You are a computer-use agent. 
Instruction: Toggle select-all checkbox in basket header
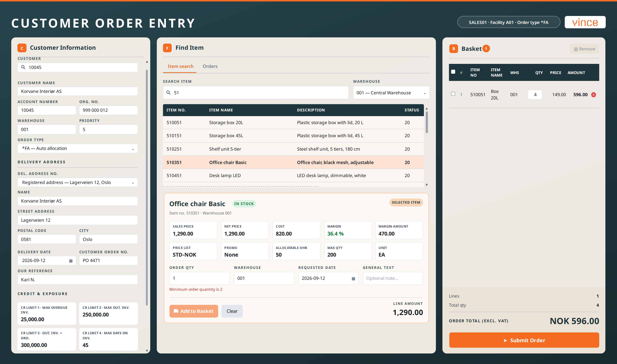pos(453,72)
